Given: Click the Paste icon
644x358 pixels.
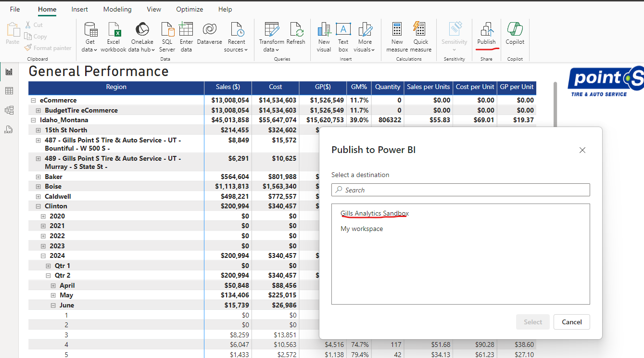Looking at the screenshot, I should (x=13, y=30).
